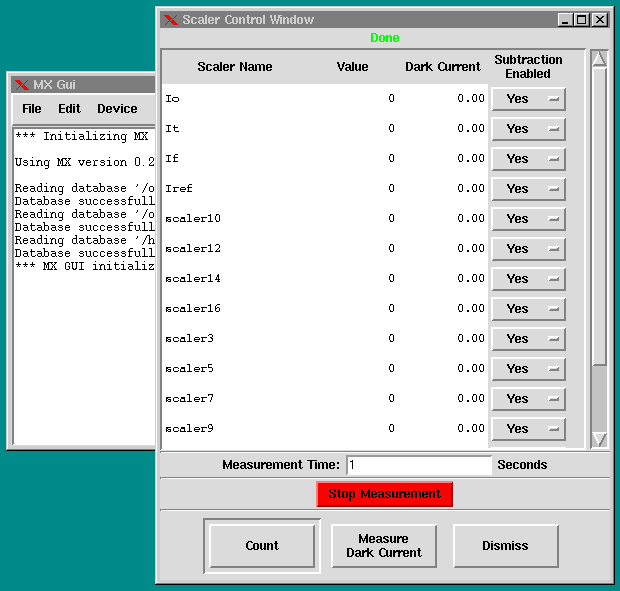Image resolution: width=620 pixels, height=591 pixels.
Task: Click the Scaler Control Window X icon
Action: 171,19
